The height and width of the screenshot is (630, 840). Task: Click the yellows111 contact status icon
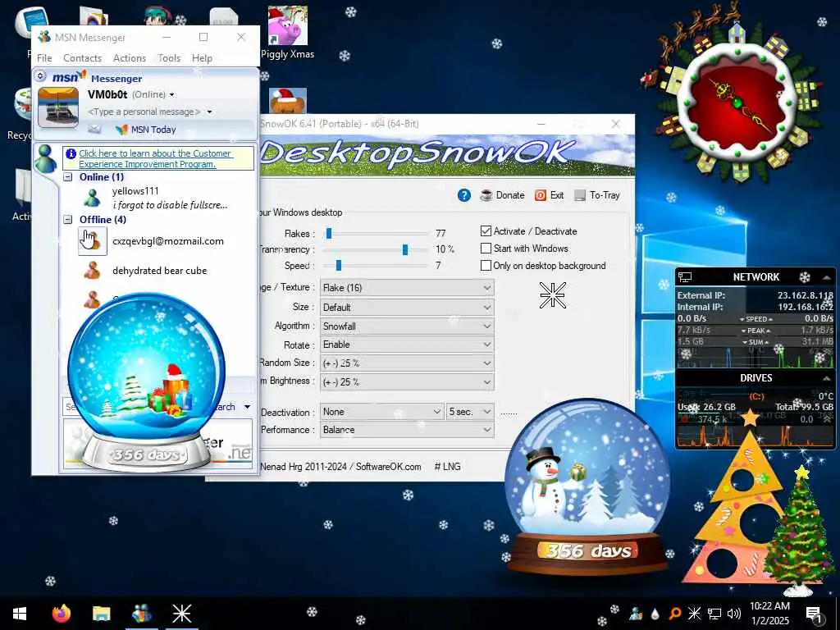(92, 198)
